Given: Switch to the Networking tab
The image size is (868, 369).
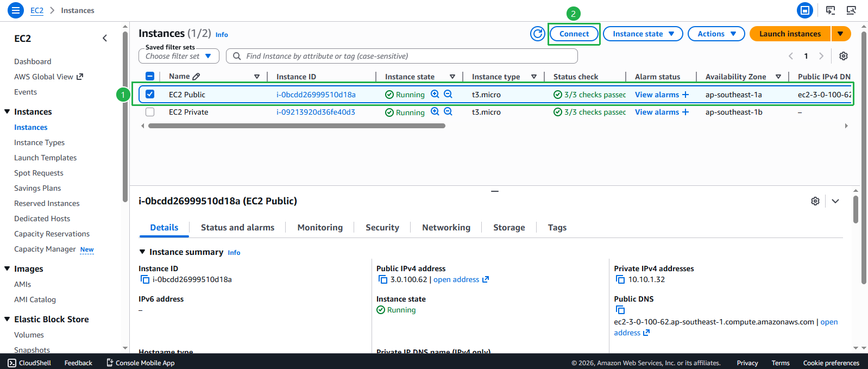Looking at the screenshot, I should pos(446,228).
